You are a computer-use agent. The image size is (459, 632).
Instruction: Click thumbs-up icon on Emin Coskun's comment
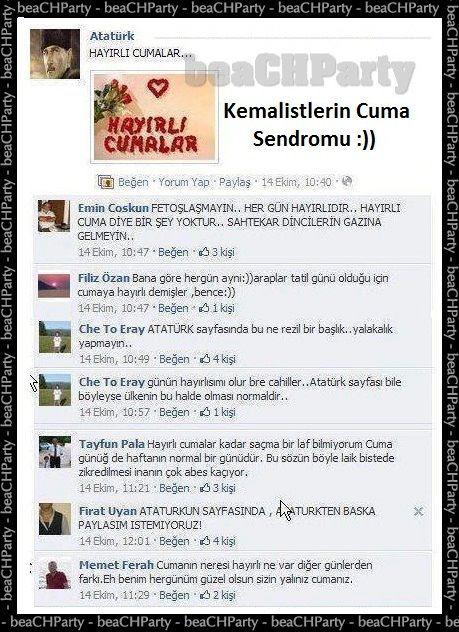tap(204, 252)
